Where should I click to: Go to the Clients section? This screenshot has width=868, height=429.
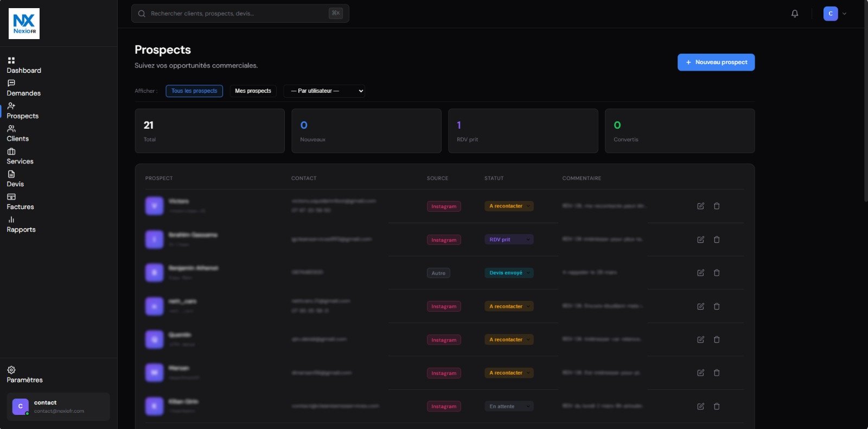[x=17, y=134]
